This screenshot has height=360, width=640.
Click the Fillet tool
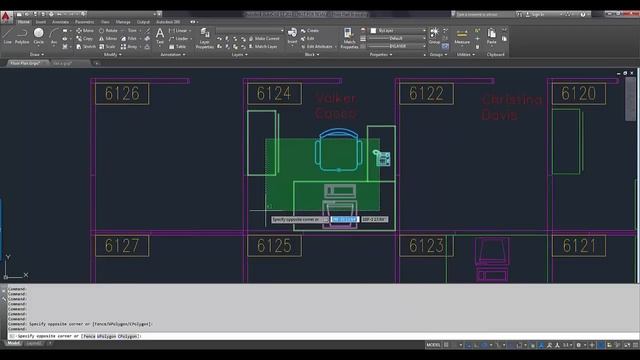[129, 39]
